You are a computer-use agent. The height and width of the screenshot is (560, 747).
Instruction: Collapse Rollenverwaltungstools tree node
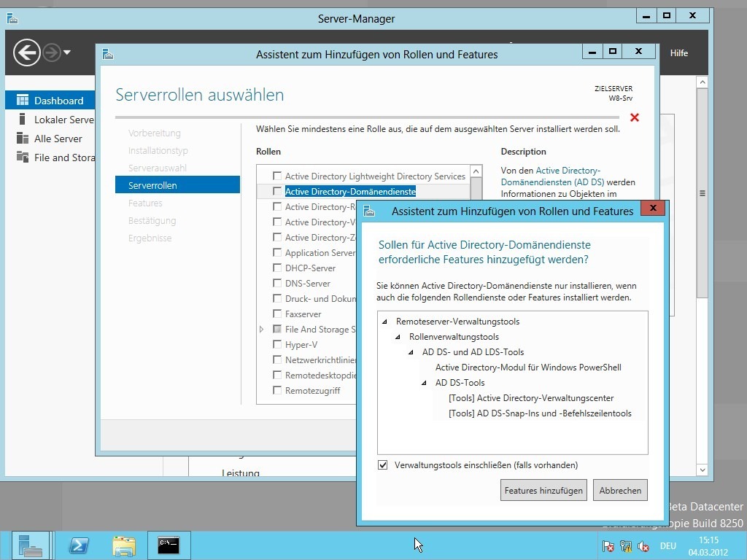coord(398,337)
